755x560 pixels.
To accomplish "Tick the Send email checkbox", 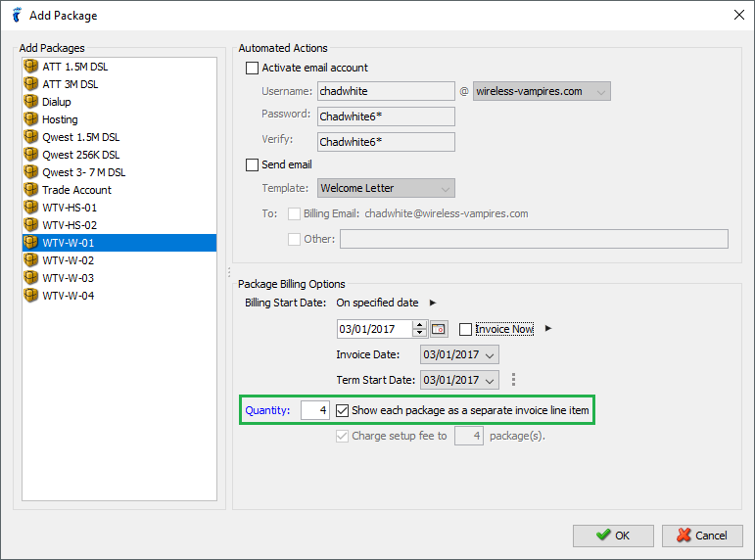I will pyautogui.click(x=252, y=164).
